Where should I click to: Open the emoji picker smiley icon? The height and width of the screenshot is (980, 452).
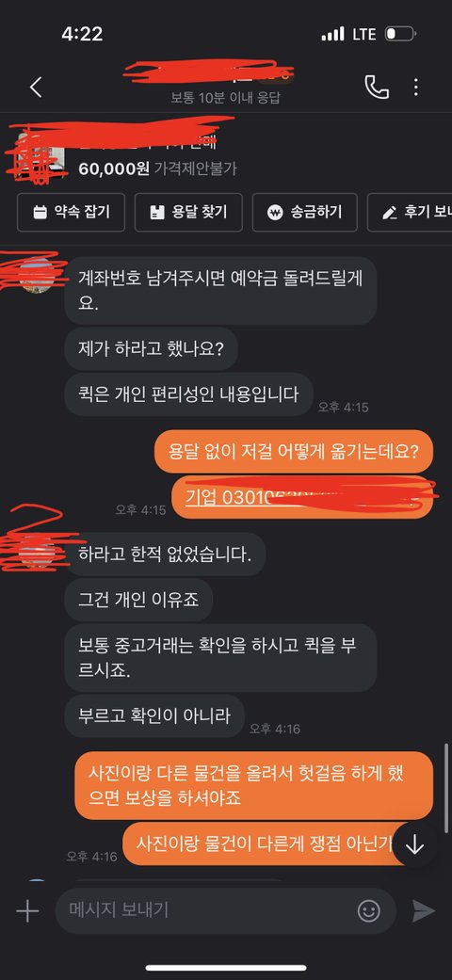click(369, 910)
